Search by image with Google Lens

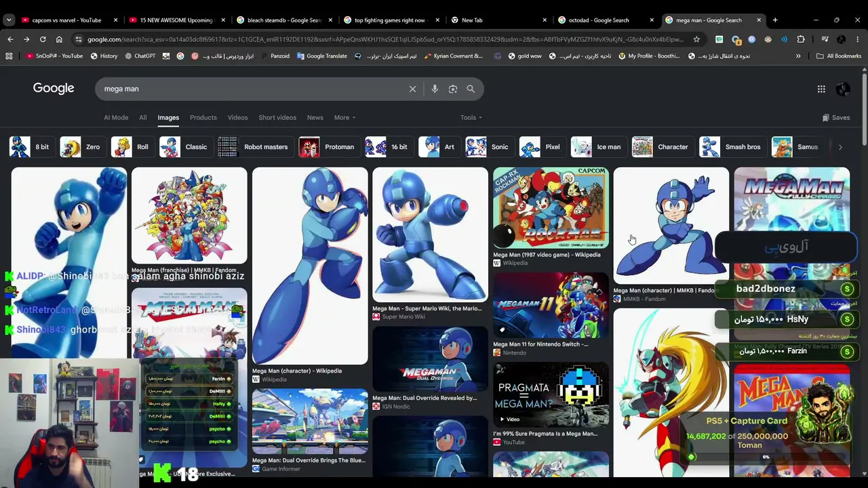(x=453, y=89)
